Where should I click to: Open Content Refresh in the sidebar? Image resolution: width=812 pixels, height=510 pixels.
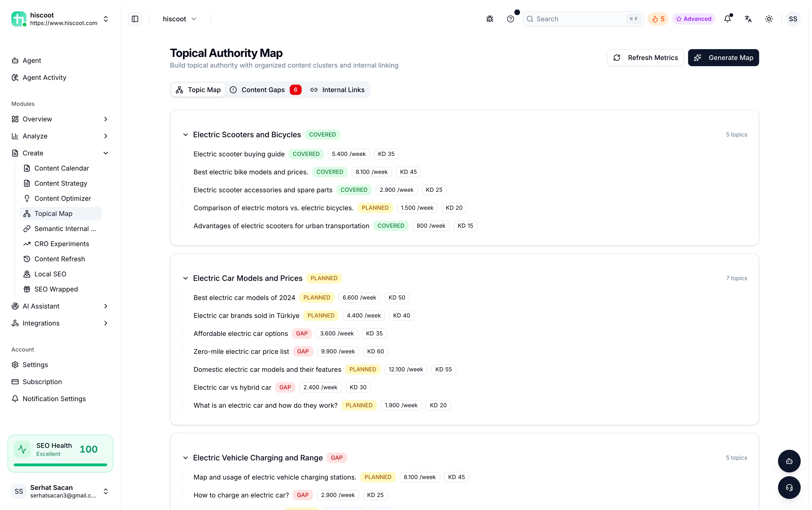coord(61,259)
